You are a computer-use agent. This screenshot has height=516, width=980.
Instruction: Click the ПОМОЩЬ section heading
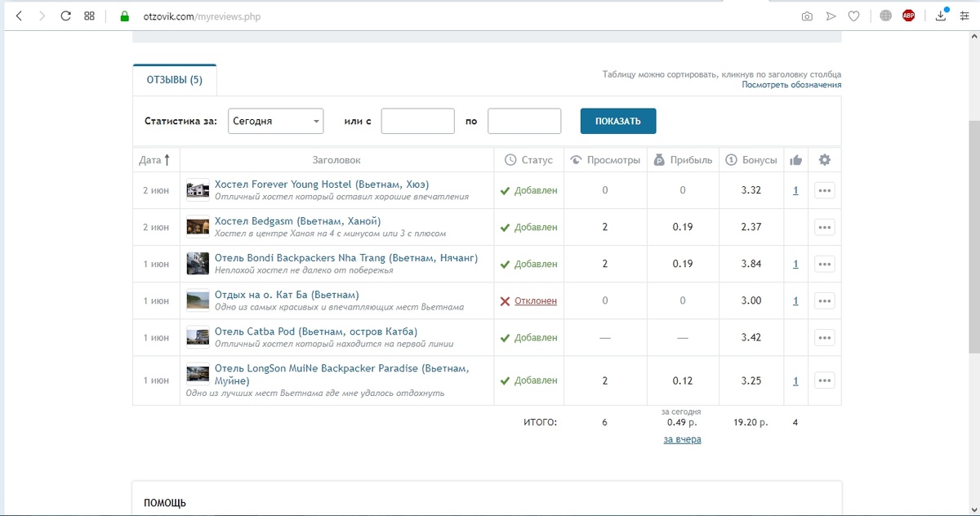coord(165,502)
